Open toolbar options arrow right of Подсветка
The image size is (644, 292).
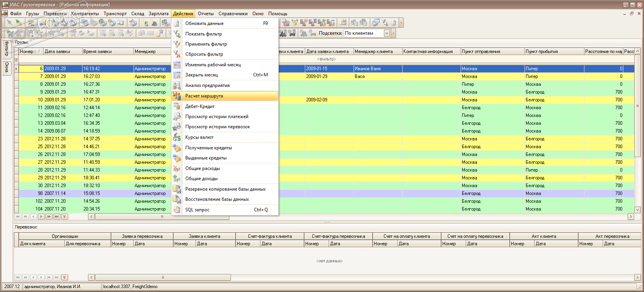tap(394, 33)
